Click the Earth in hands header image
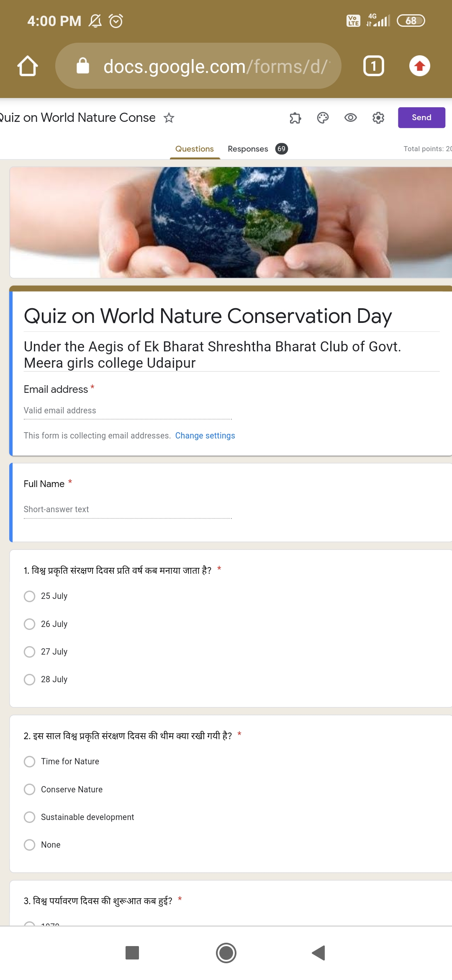This screenshot has height=980, width=452. pyautogui.click(x=231, y=222)
